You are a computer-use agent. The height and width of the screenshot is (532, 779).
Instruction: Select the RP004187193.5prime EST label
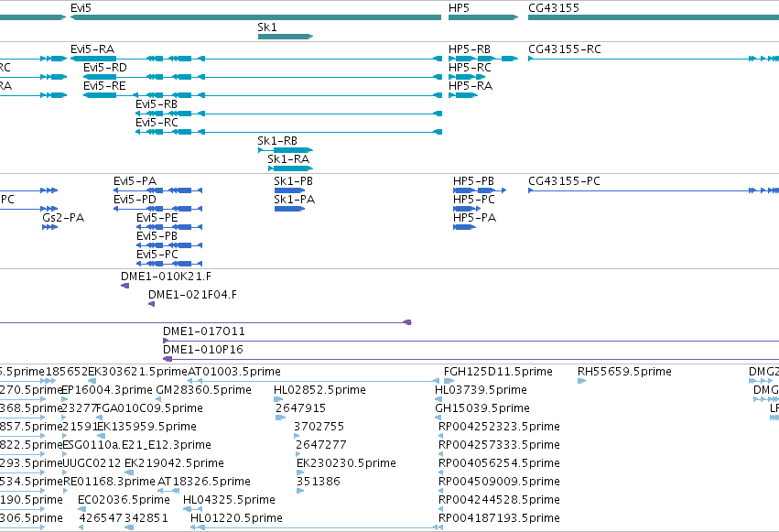[x=499, y=518]
